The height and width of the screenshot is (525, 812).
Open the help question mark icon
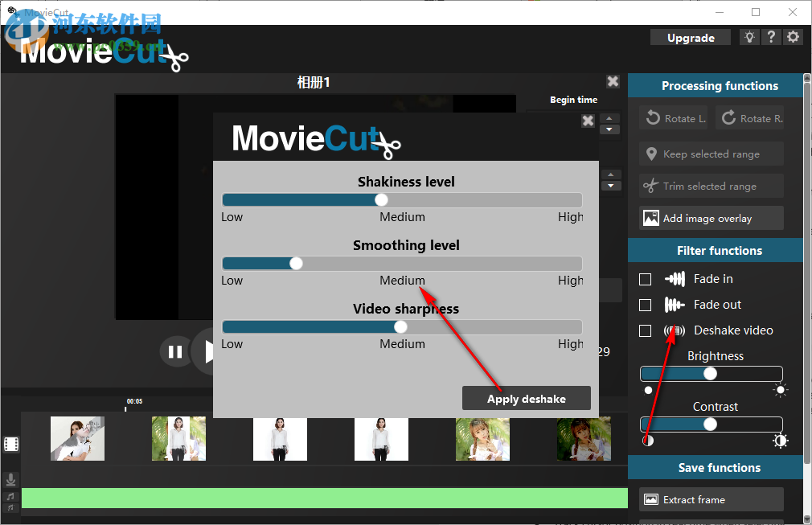(771, 37)
